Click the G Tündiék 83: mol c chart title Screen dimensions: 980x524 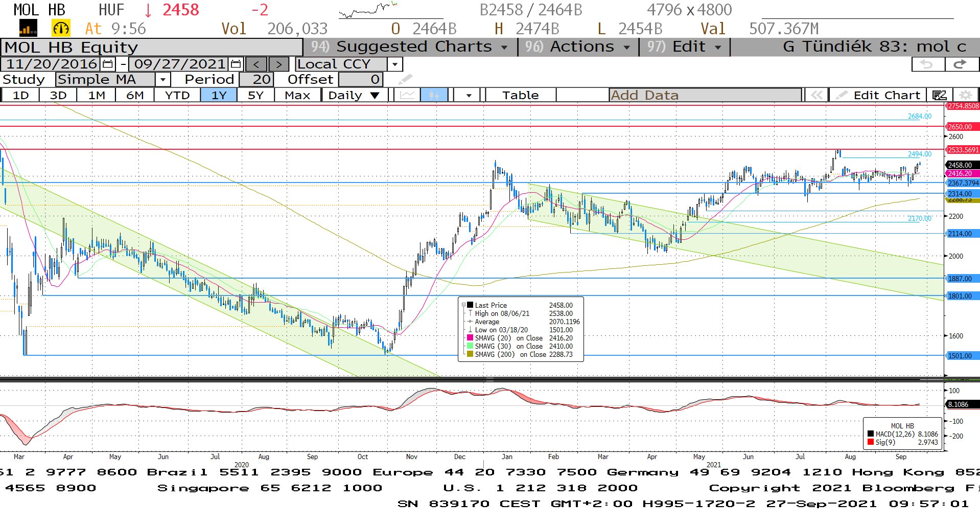(x=874, y=47)
